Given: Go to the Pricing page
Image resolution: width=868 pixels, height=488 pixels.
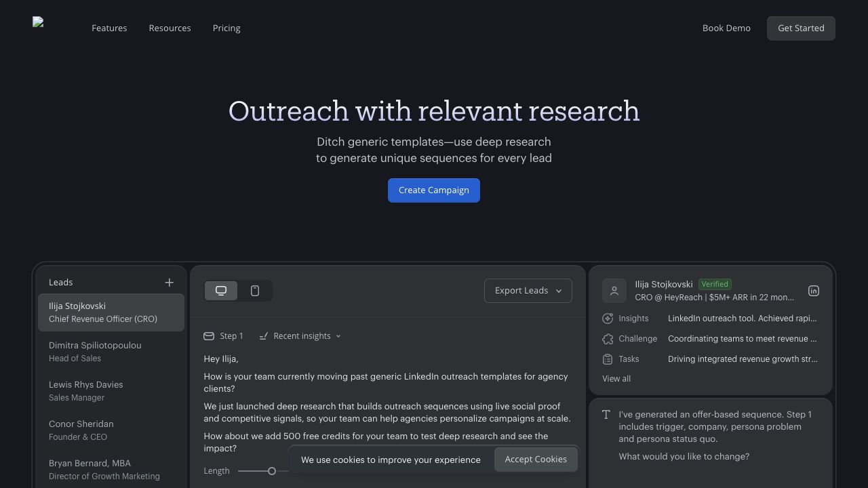Looking at the screenshot, I should (226, 28).
